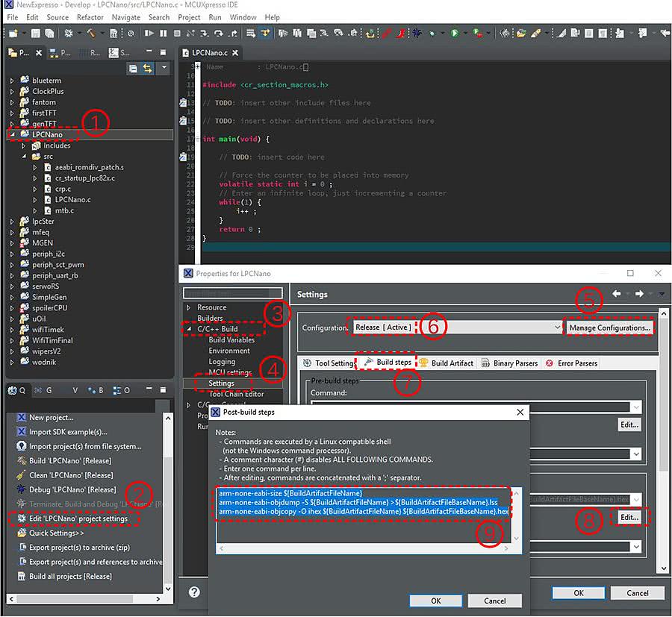Screen dimensions: 672x617
Task: Switch to the Build Artifact tab
Action: click(452, 363)
